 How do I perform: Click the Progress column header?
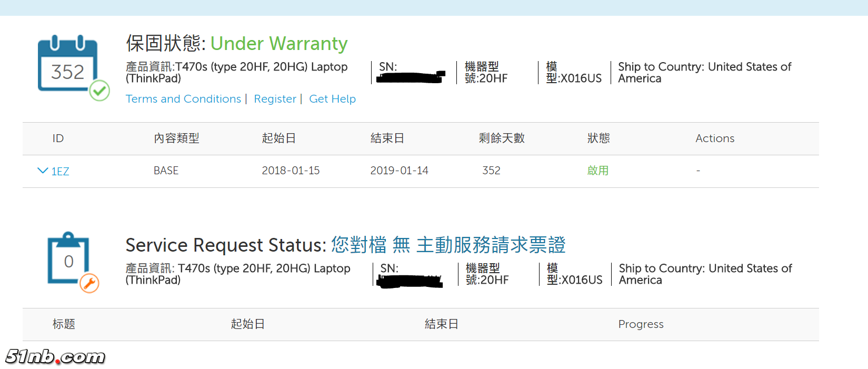tap(641, 324)
